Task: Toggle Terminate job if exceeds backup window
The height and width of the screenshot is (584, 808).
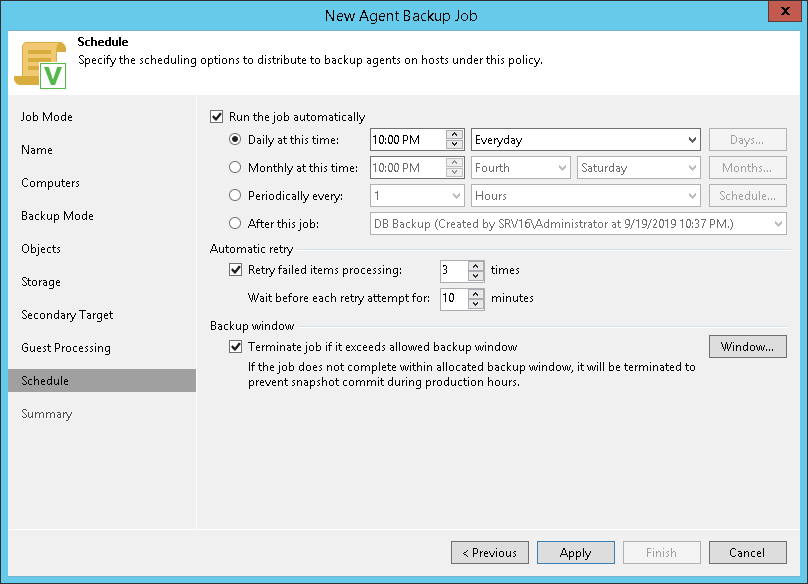Action: [236, 347]
